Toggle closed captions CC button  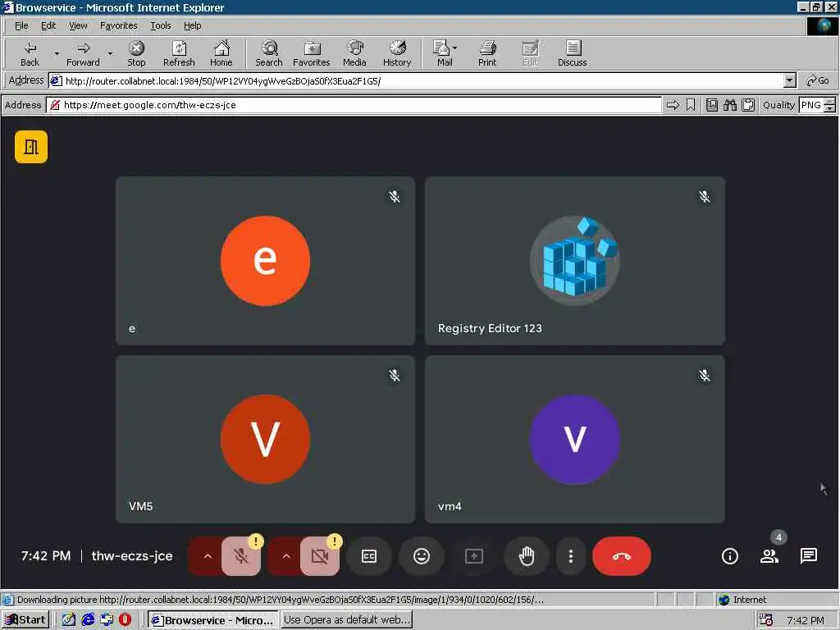pyautogui.click(x=369, y=556)
